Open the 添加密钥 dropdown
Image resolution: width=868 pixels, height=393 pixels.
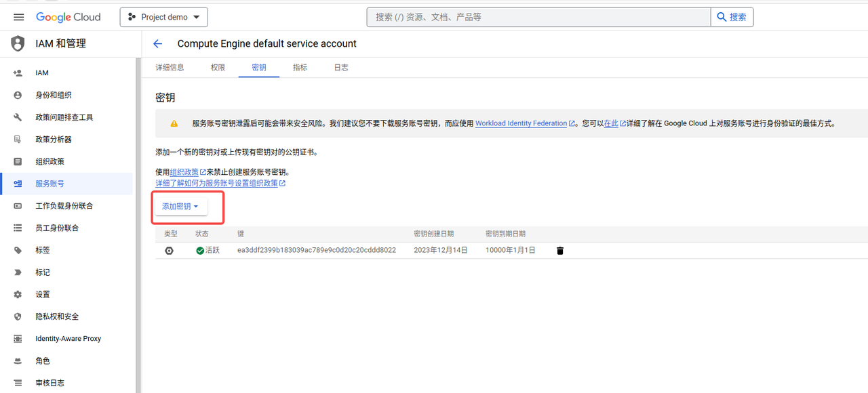pos(181,205)
